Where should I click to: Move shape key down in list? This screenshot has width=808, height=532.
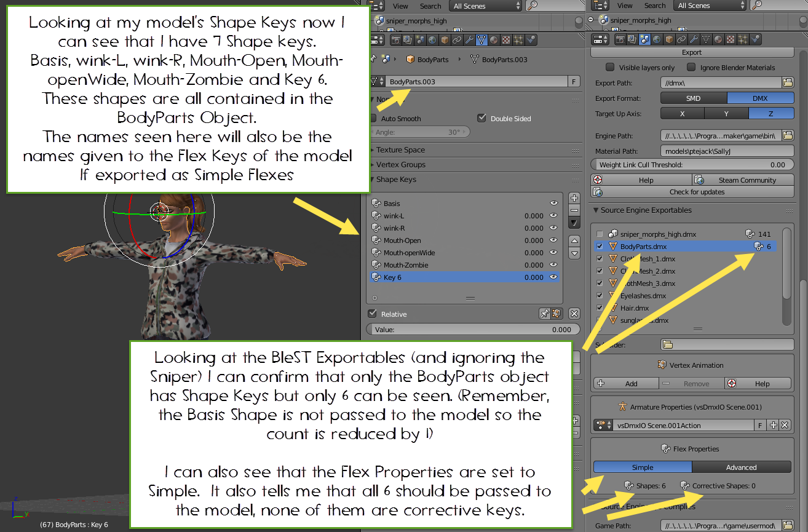(x=574, y=253)
